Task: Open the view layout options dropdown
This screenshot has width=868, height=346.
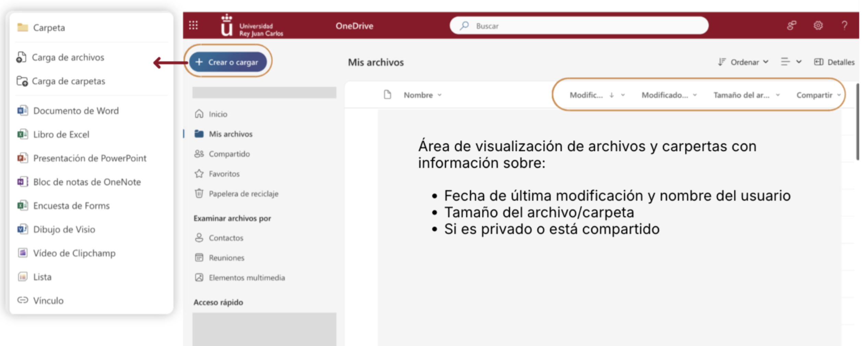Action: (x=791, y=62)
